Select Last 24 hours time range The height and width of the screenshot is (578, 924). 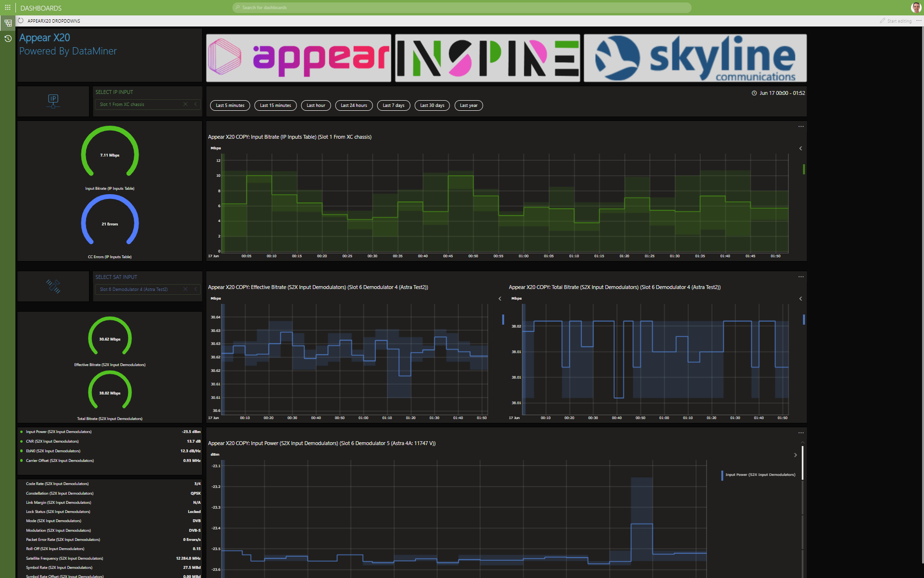point(354,105)
